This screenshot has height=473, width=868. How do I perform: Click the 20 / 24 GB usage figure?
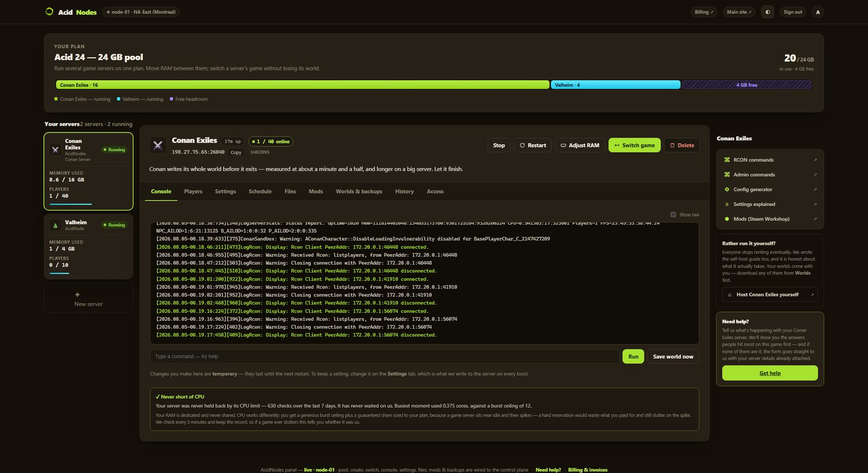(799, 58)
